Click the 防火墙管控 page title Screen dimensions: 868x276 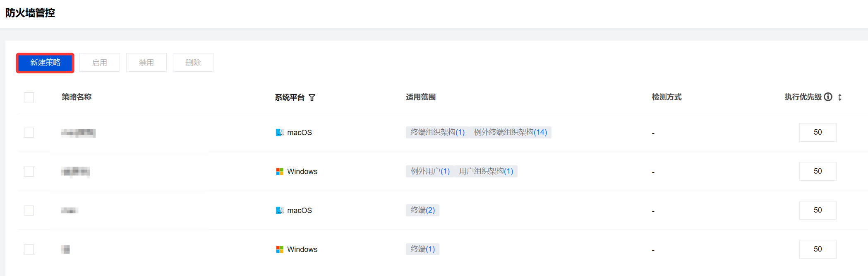[30, 13]
